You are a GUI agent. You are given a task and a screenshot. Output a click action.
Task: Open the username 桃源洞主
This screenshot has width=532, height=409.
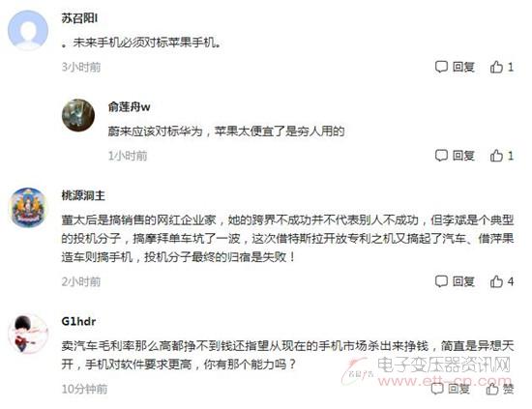[x=83, y=195]
